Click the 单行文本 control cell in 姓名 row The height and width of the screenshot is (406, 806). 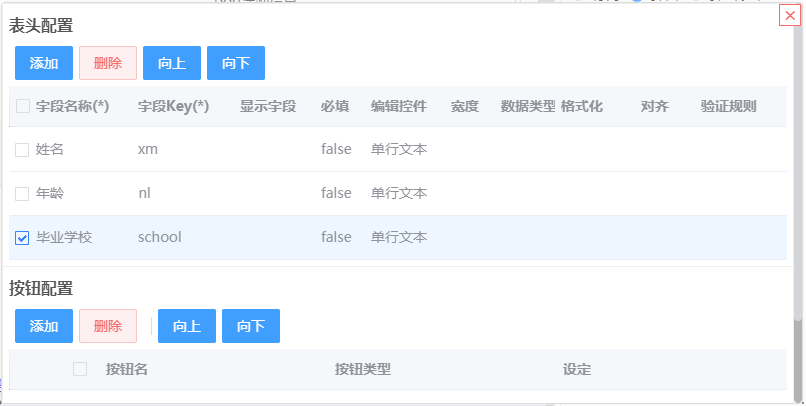click(x=399, y=150)
